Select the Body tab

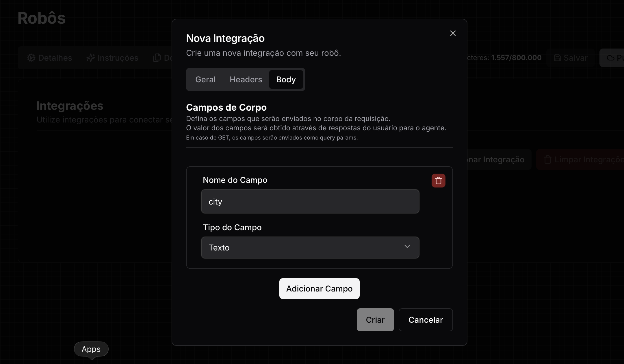(x=286, y=79)
